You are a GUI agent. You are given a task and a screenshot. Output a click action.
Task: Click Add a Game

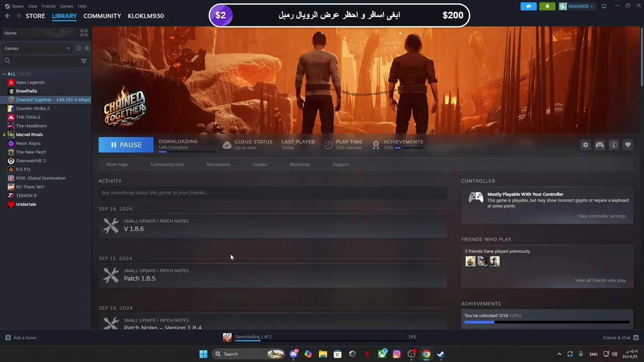pyautogui.click(x=21, y=338)
